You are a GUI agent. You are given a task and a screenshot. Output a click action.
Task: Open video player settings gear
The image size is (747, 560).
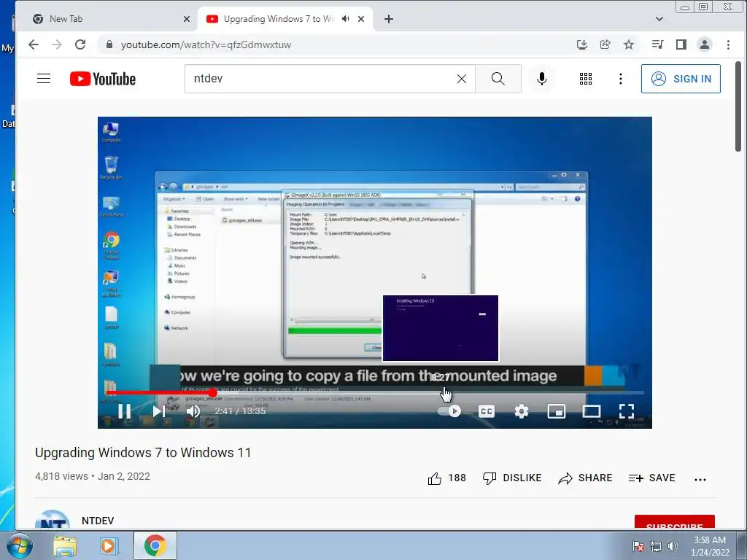[522, 411]
